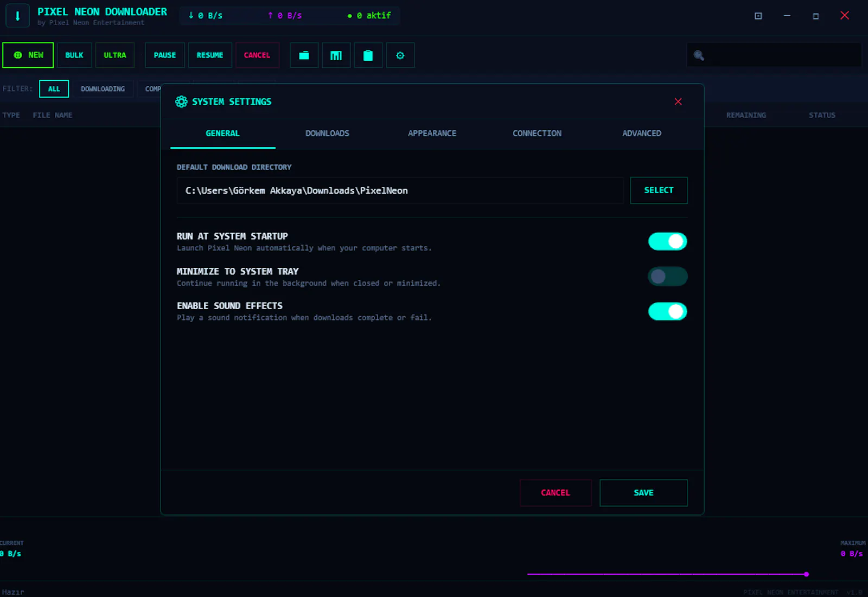Viewport: 868px width, 597px height.
Task: Open settings gear in main toolbar
Action: (x=400, y=55)
